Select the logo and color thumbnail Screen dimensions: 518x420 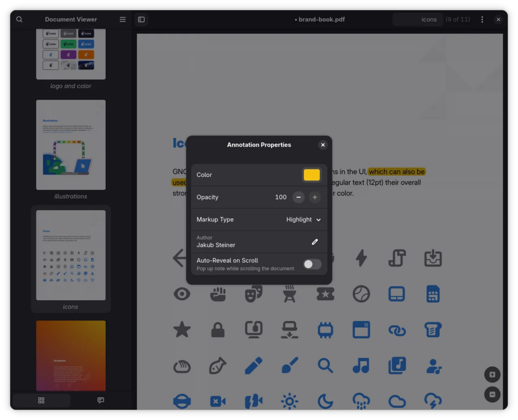(71, 54)
